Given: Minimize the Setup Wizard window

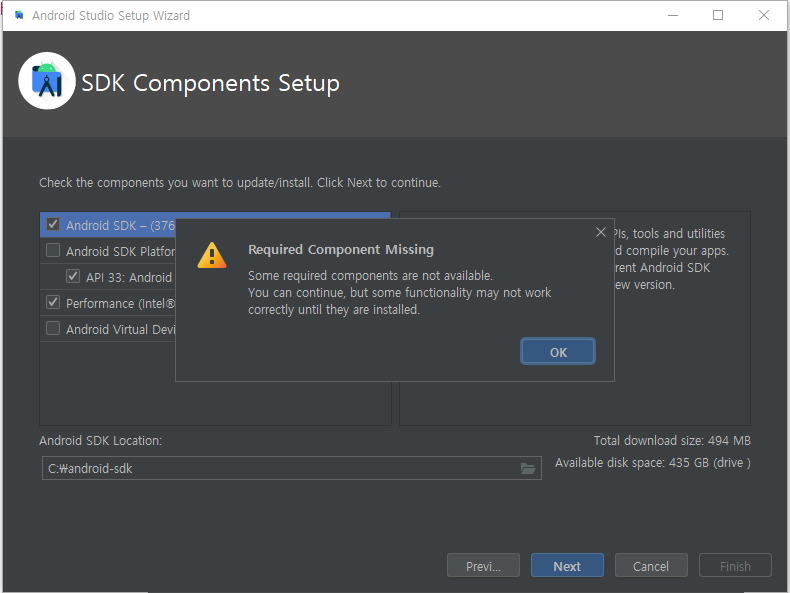Looking at the screenshot, I should pyautogui.click(x=673, y=15).
